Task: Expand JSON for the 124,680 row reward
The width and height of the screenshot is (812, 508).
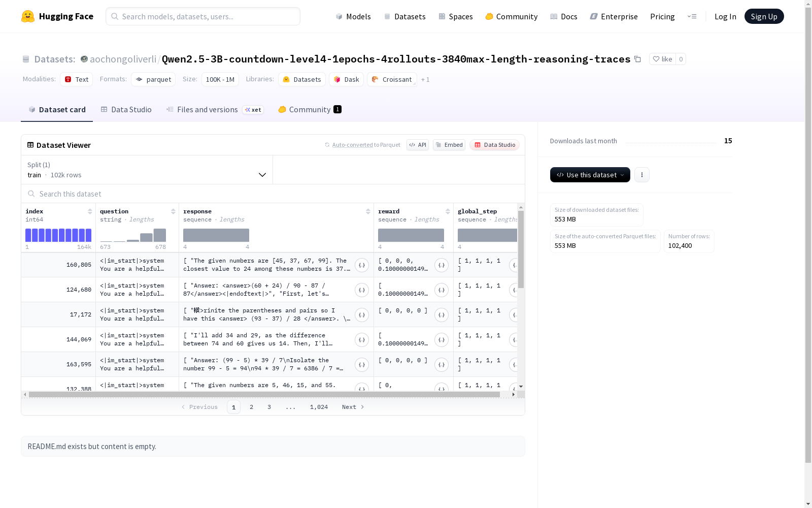Action: [x=442, y=290]
